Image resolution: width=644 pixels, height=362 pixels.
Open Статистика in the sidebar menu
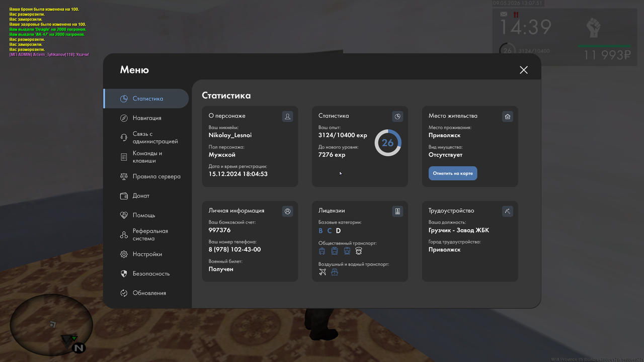coord(146,99)
